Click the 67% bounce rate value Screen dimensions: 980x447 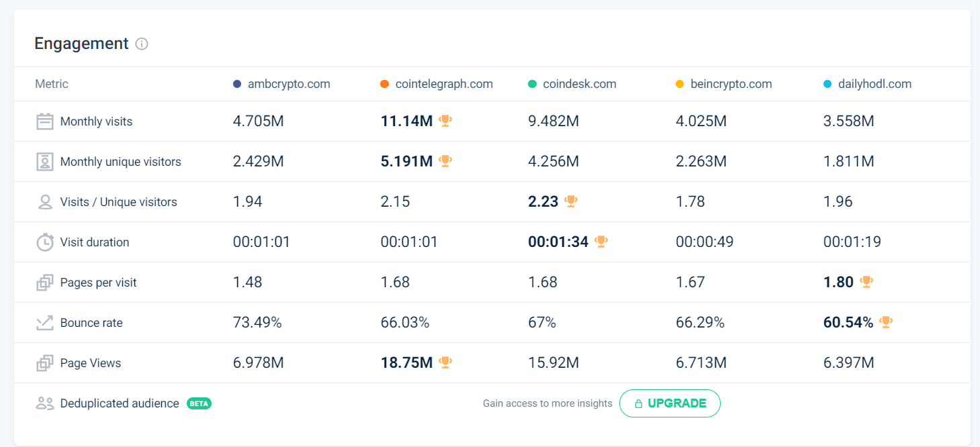pos(542,323)
